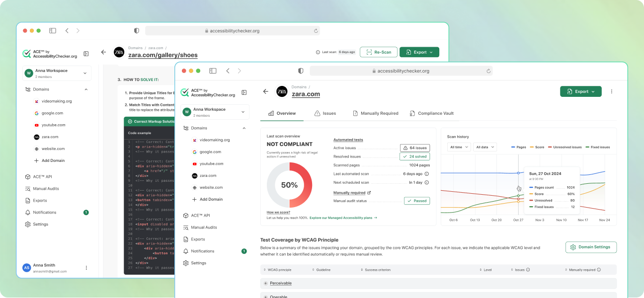Click info icon in Manually required column header

599,270
